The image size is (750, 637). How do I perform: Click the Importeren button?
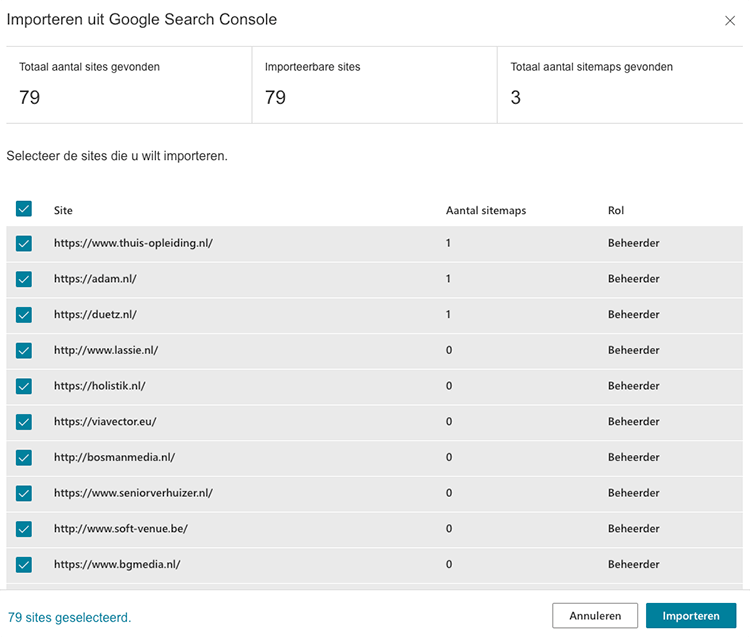click(691, 615)
